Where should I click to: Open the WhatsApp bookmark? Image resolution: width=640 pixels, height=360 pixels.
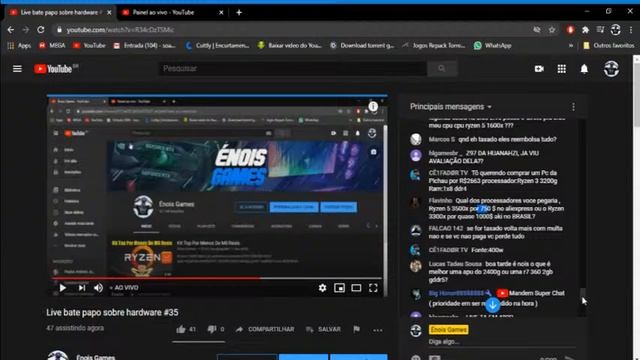[x=493, y=46]
